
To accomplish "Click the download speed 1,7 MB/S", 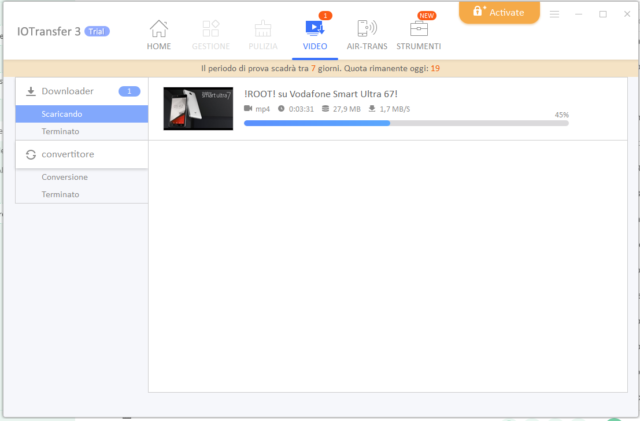I will 395,109.
